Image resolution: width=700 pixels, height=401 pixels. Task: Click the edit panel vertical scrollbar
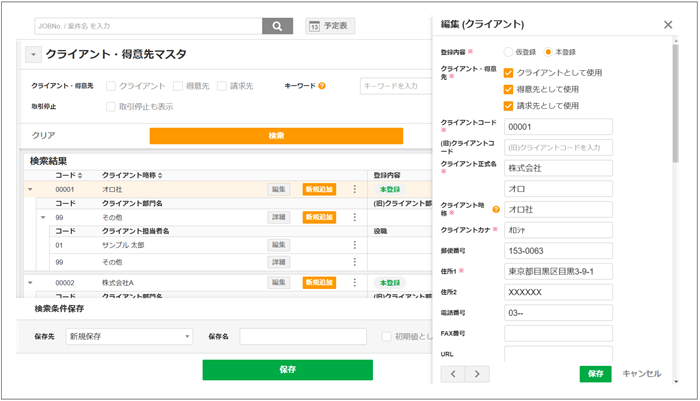point(677,100)
